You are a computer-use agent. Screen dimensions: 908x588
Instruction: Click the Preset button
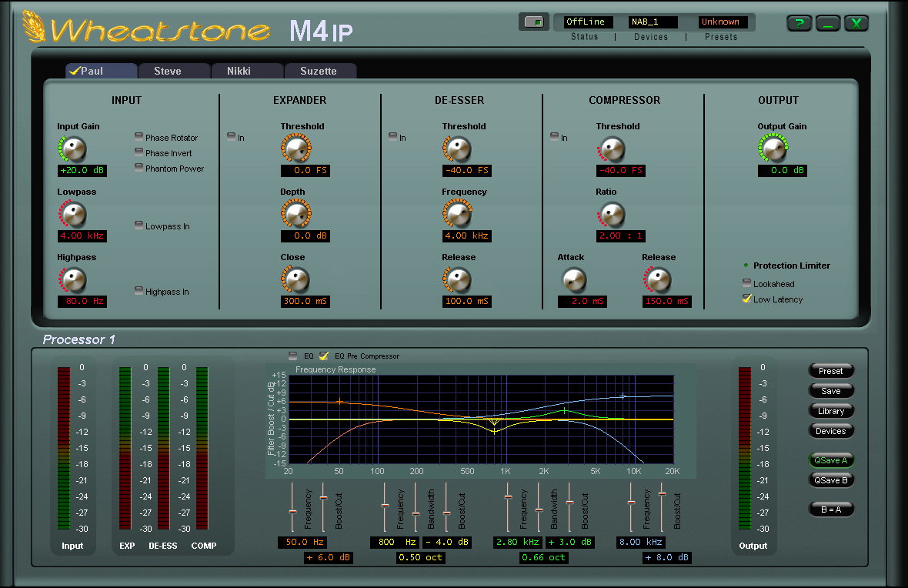pos(830,371)
